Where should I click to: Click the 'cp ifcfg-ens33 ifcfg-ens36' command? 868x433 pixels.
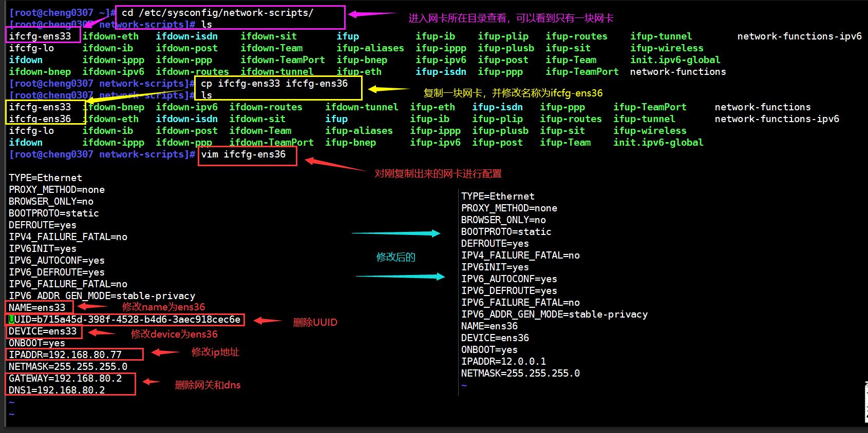[x=274, y=83]
